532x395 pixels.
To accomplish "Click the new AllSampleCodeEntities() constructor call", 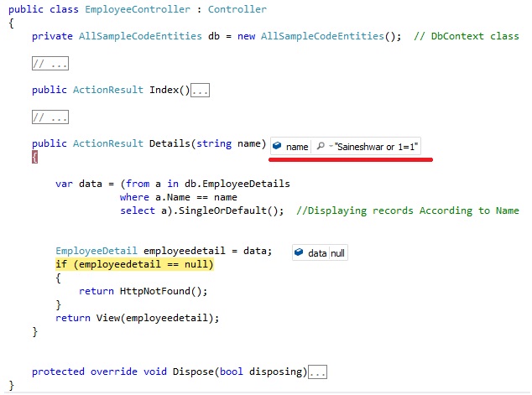I will 319,36.
